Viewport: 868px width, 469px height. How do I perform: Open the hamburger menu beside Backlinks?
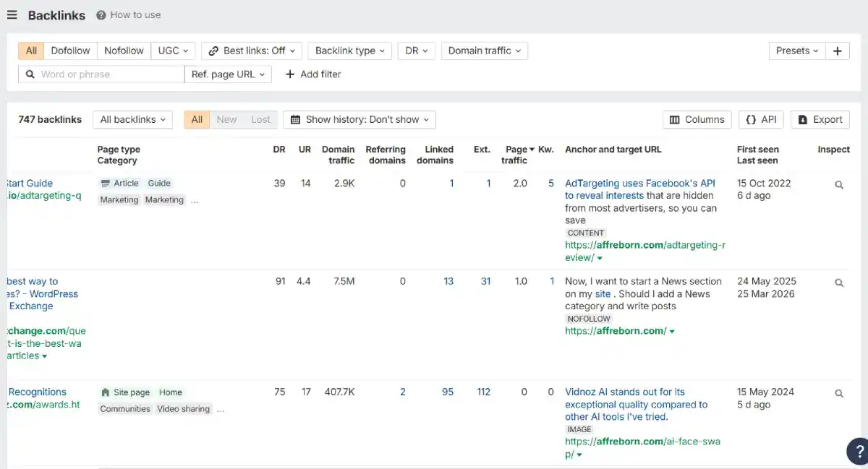(12, 15)
